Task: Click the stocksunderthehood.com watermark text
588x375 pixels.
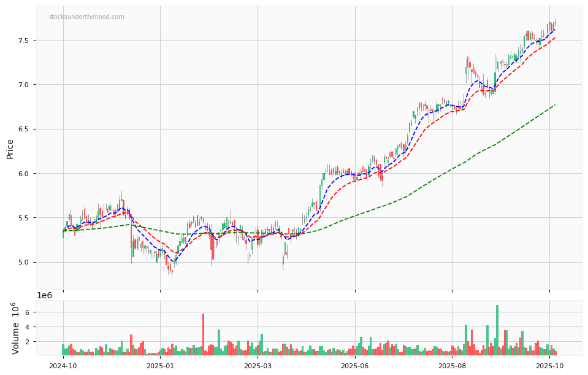Action: [x=86, y=17]
